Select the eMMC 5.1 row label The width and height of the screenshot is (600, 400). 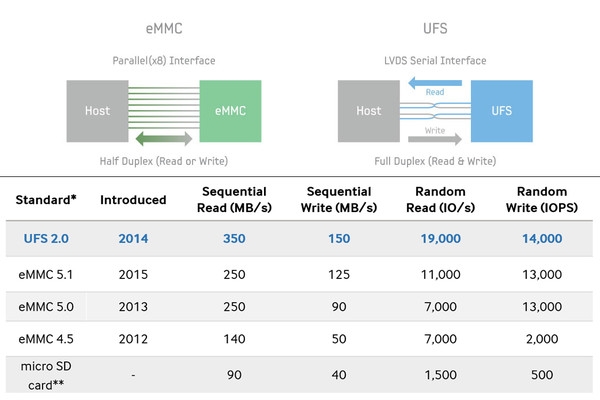click(x=46, y=273)
